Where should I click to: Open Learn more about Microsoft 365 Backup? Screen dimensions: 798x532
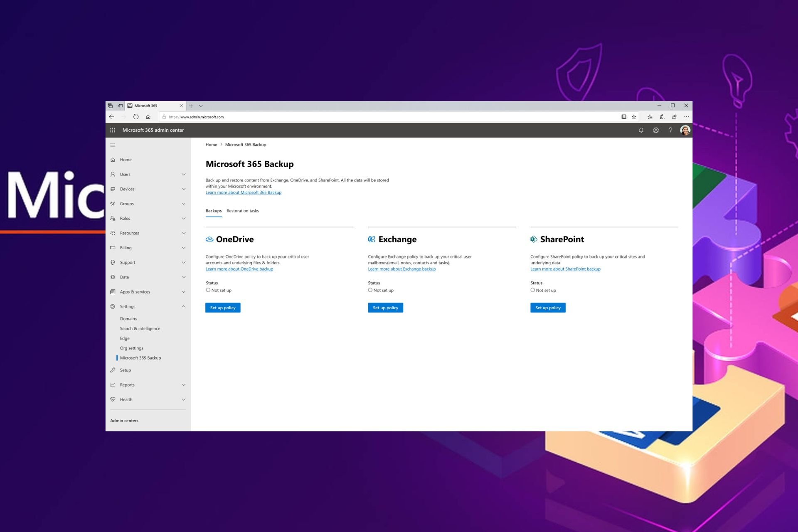[244, 192]
